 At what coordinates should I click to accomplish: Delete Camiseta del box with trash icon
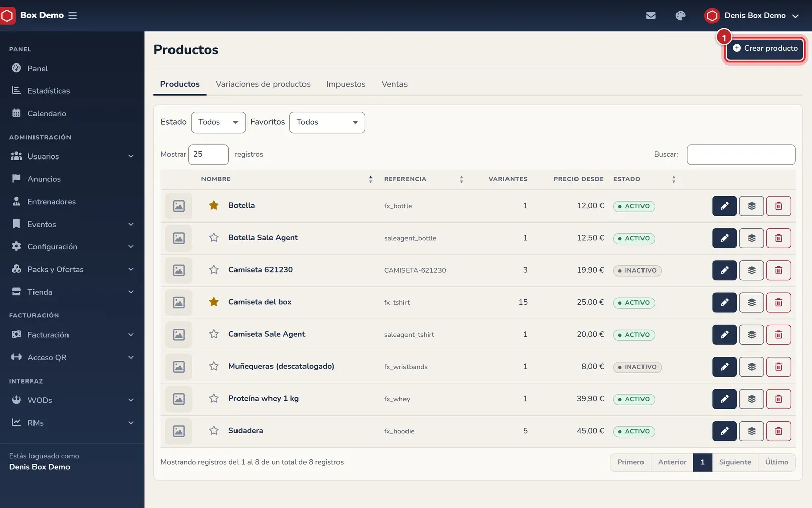[x=779, y=302]
